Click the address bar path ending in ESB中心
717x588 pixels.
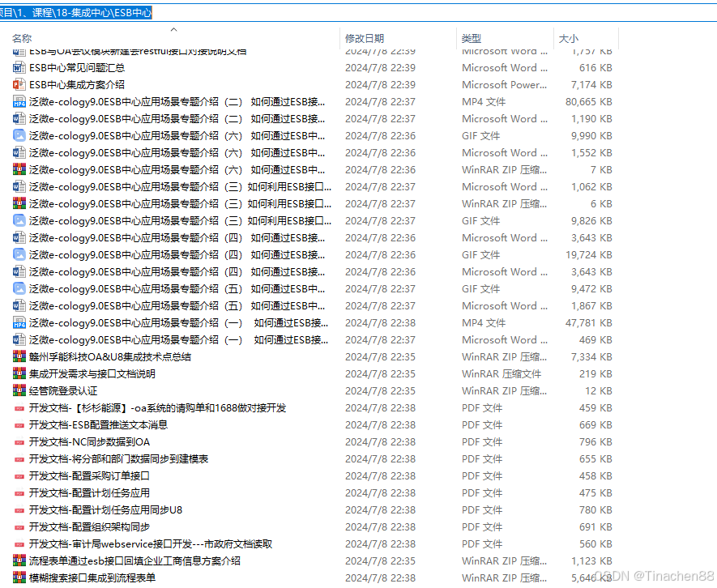click(x=77, y=13)
